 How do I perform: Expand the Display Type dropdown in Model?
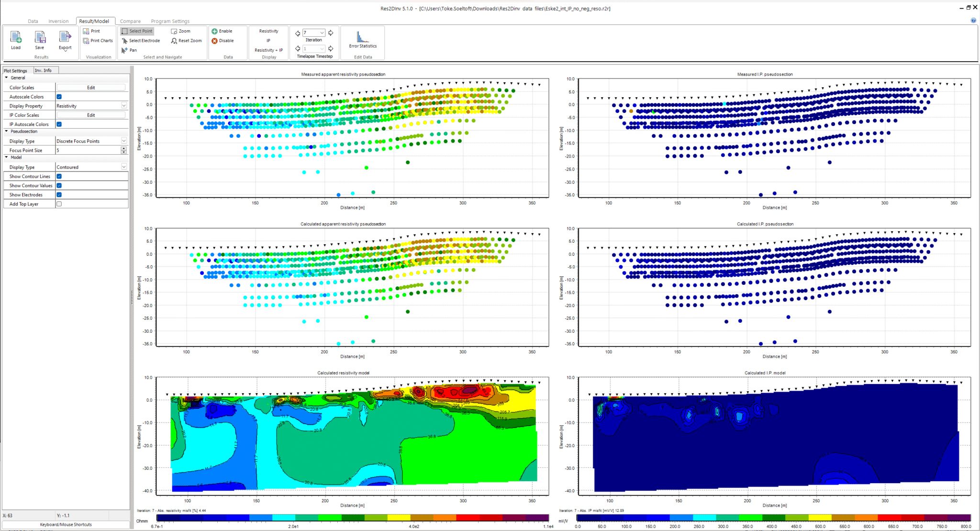125,167
